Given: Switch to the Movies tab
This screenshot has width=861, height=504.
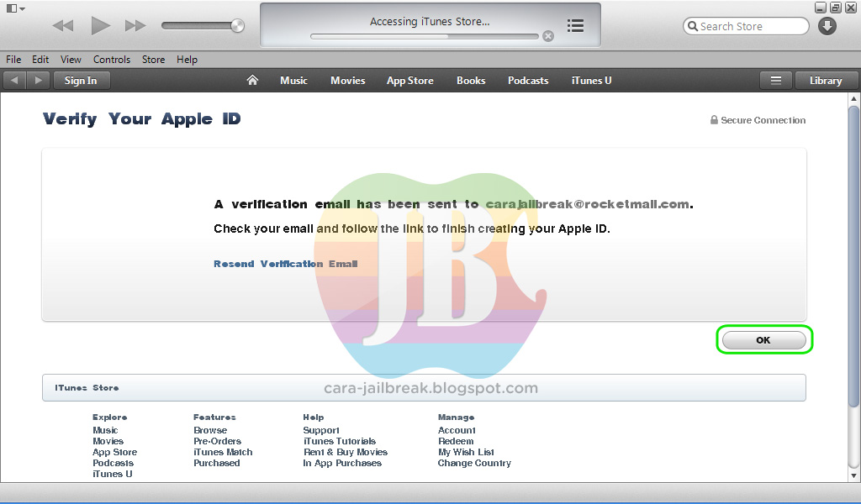Looking at the screenshot, I should coord(347,80).
